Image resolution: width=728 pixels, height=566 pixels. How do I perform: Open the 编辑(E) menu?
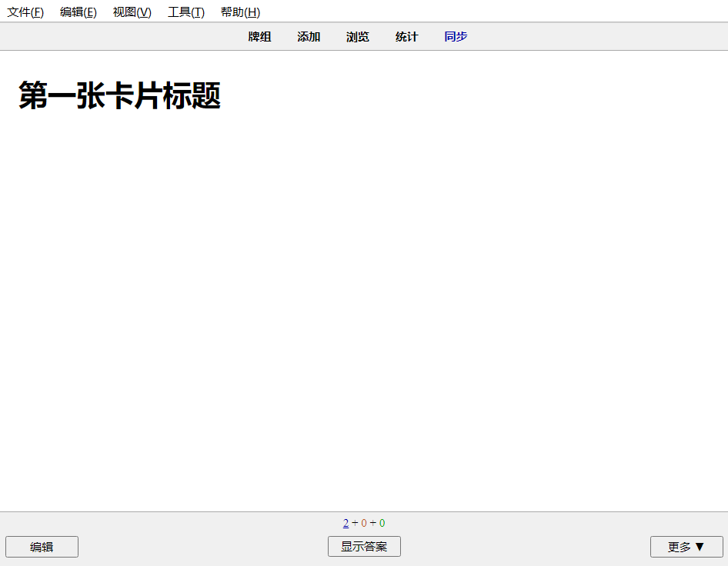(x=78, y=12)
